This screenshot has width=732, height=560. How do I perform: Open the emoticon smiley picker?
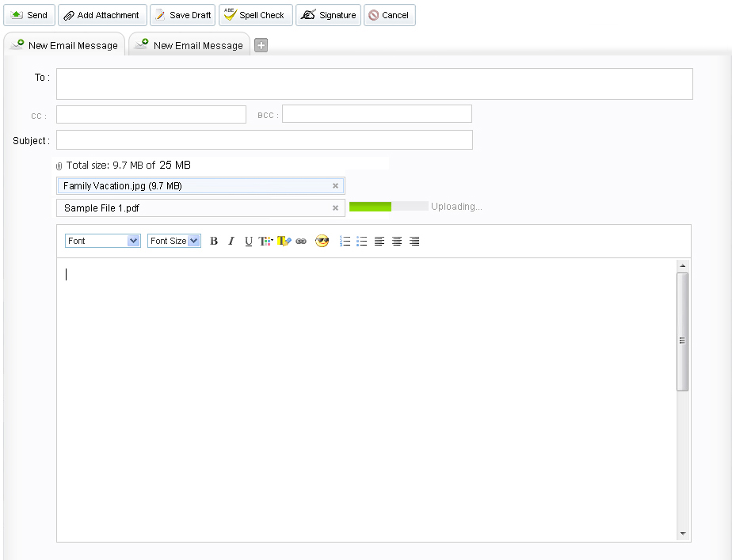point(322,242)
